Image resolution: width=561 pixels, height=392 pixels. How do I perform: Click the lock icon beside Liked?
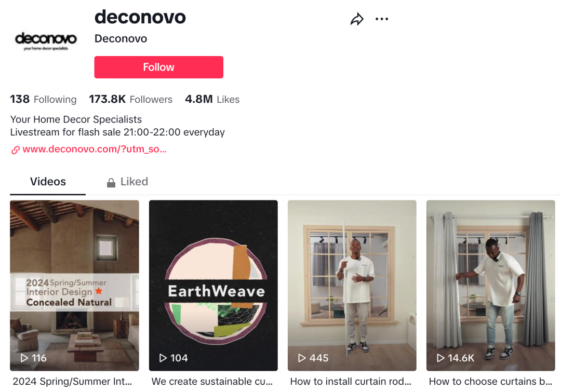coord(111,182)
